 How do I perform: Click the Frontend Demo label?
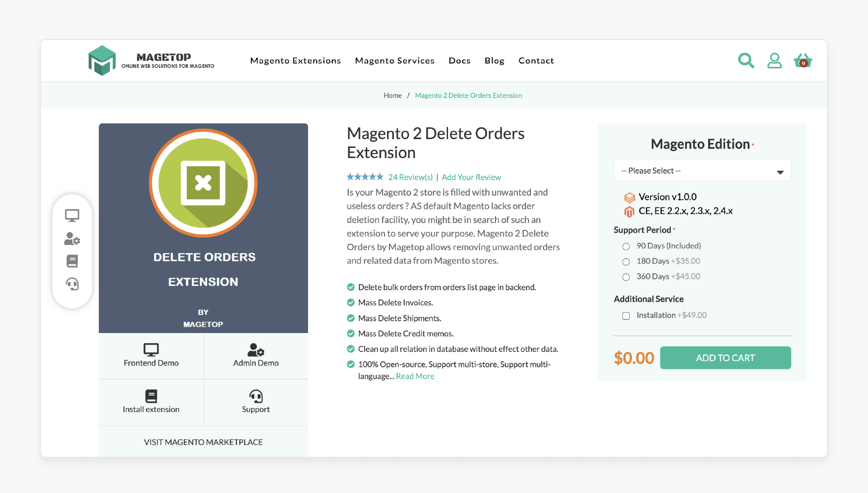tap(151, 363)
